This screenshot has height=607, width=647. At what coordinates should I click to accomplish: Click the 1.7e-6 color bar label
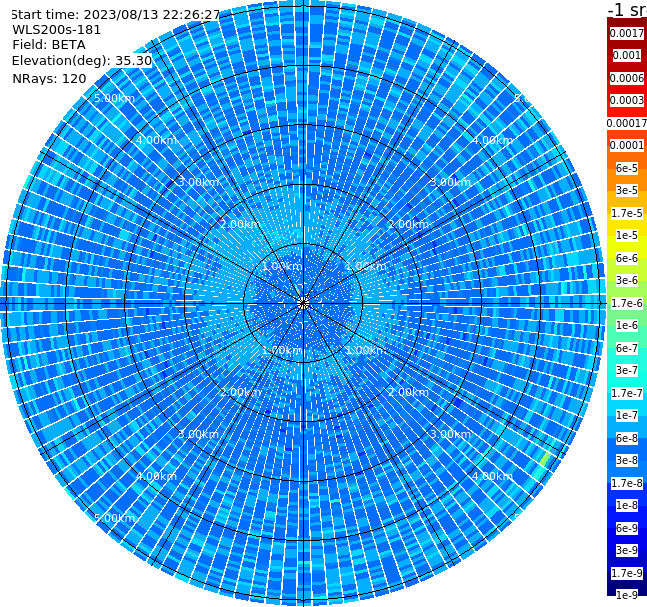point(627,303)
